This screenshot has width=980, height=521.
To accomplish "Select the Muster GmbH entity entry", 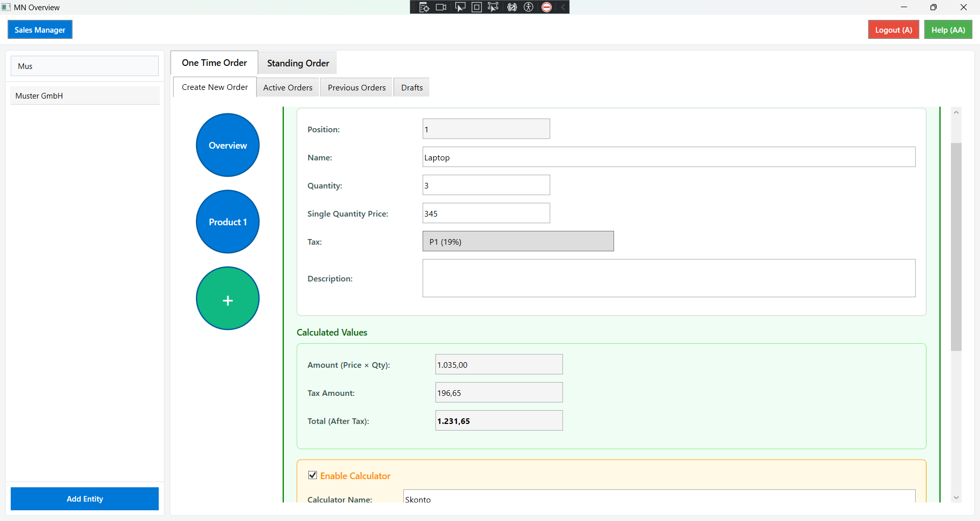I will click(85, 96).
